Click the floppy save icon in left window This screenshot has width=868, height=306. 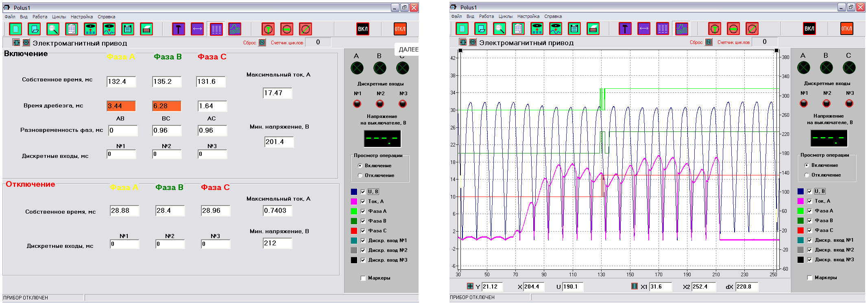click(128, 29)
